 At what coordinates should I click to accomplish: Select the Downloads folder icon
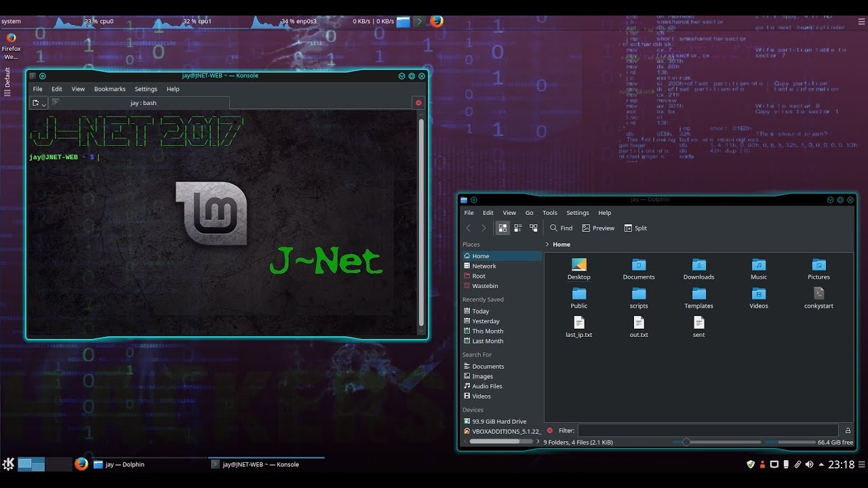pos(699,265)
